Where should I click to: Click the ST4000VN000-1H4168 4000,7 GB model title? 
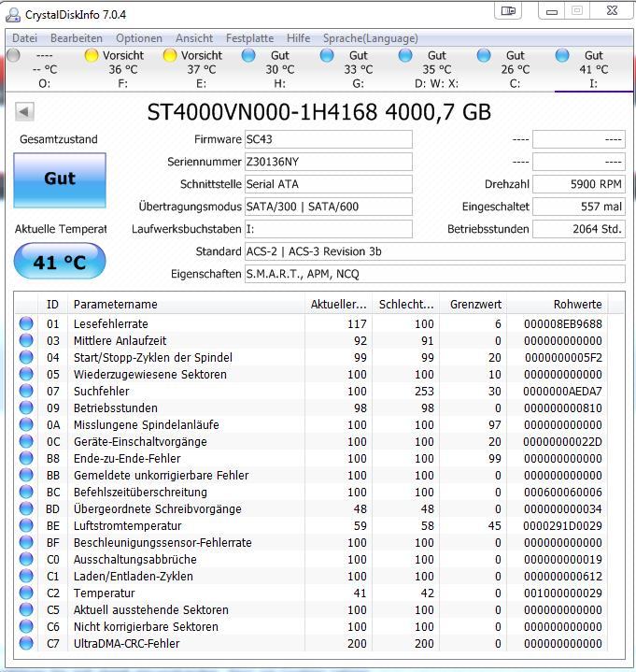pyautogui.click(x=319, y=112)
